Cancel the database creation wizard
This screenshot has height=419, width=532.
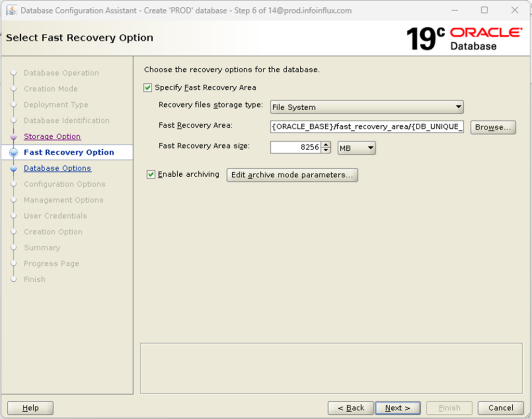500,408
